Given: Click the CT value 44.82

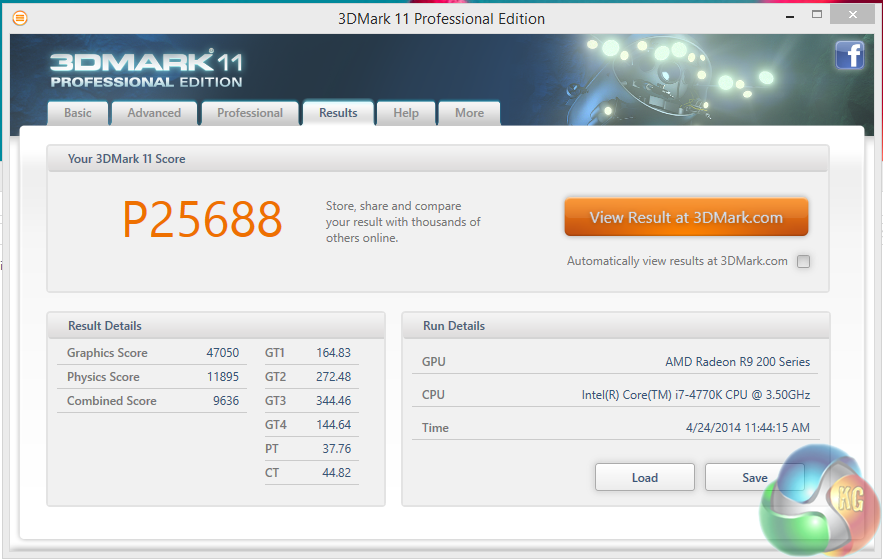Looking at the screenshot, I should point(337,473).
